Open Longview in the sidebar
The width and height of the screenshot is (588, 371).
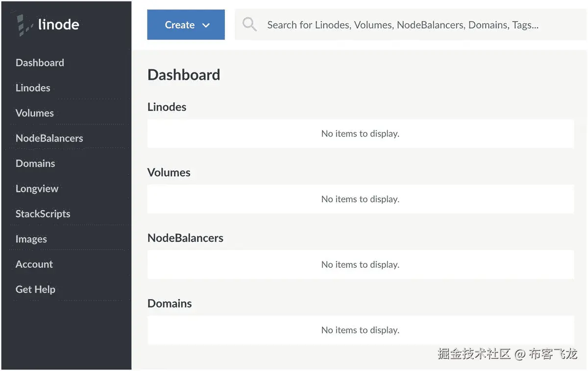[x=37, y=189]
